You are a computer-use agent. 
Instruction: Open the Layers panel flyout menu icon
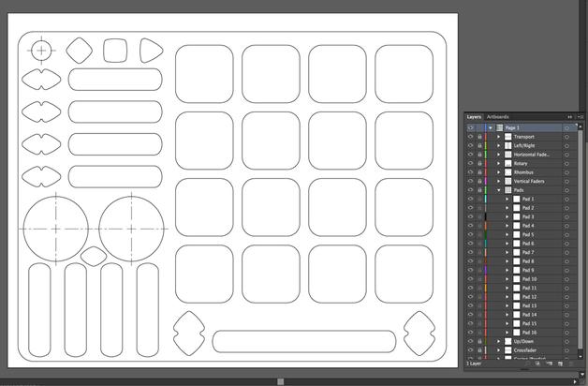(x=581, y=117)
